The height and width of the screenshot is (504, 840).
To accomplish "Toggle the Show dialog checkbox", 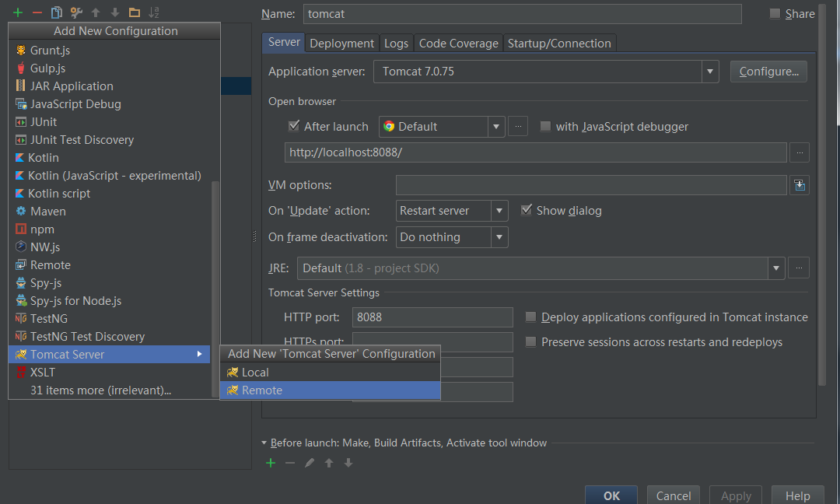I will 526,210.
